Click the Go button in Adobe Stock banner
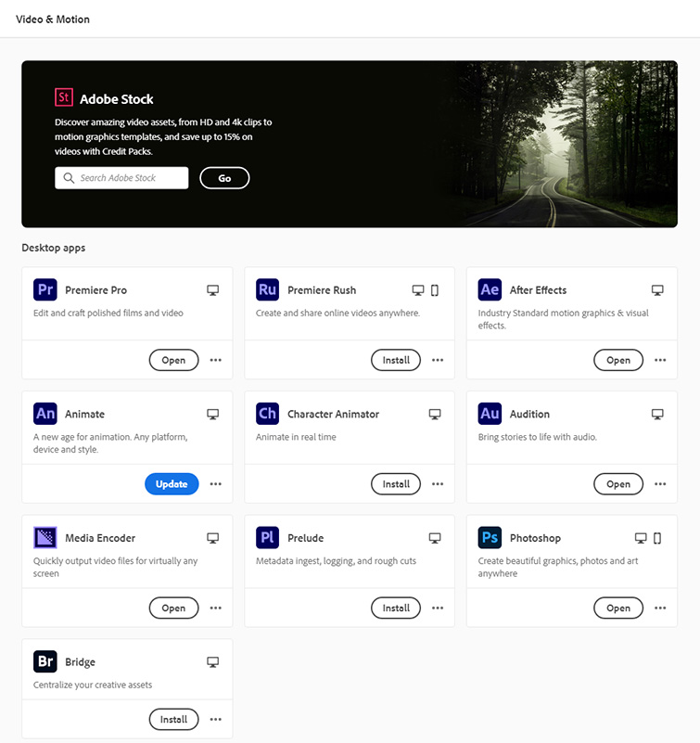 pos(224,178)
